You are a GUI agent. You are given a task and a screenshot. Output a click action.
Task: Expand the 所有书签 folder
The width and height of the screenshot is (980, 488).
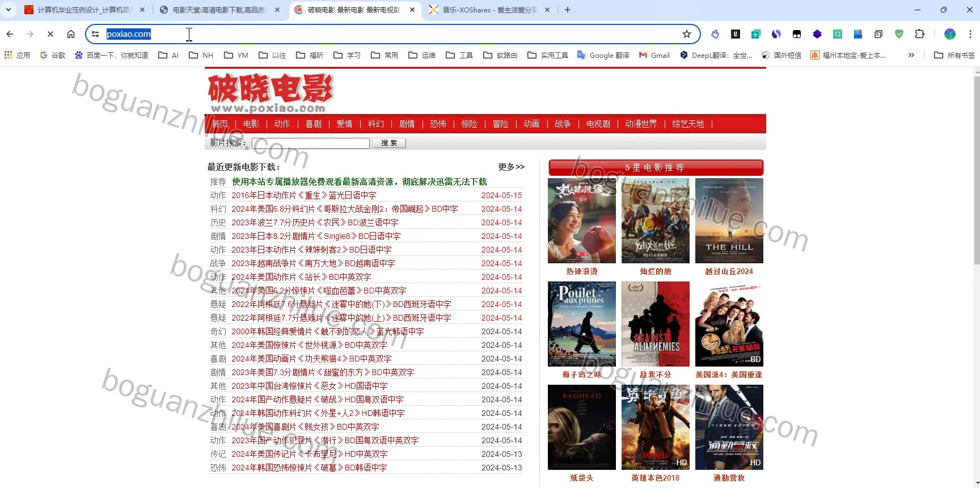954,55
